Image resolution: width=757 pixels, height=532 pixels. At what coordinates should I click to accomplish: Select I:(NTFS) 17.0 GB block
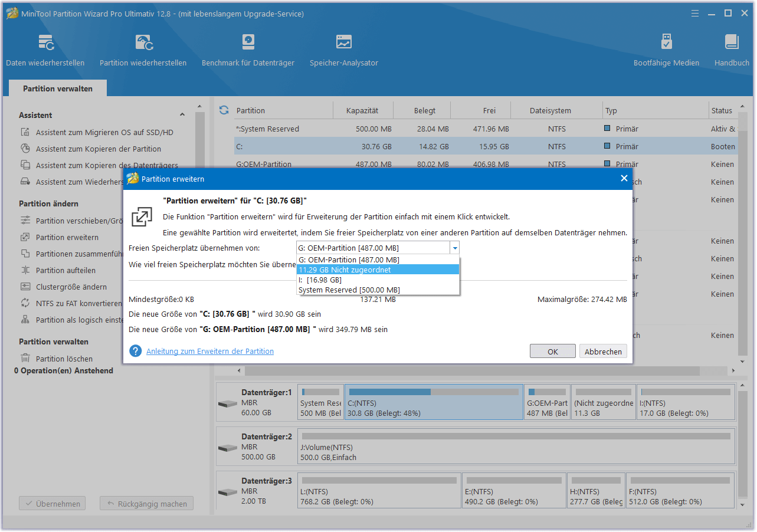tap(686, 402)
